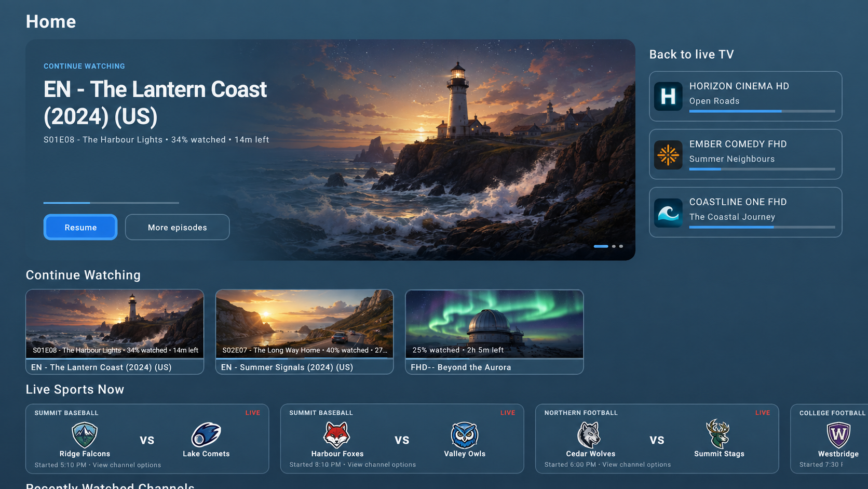Click the blue CONTINUE WATCHING label in the hero
Image resolution: width=868 pixels, height=489 pixels.
point(84,66)
